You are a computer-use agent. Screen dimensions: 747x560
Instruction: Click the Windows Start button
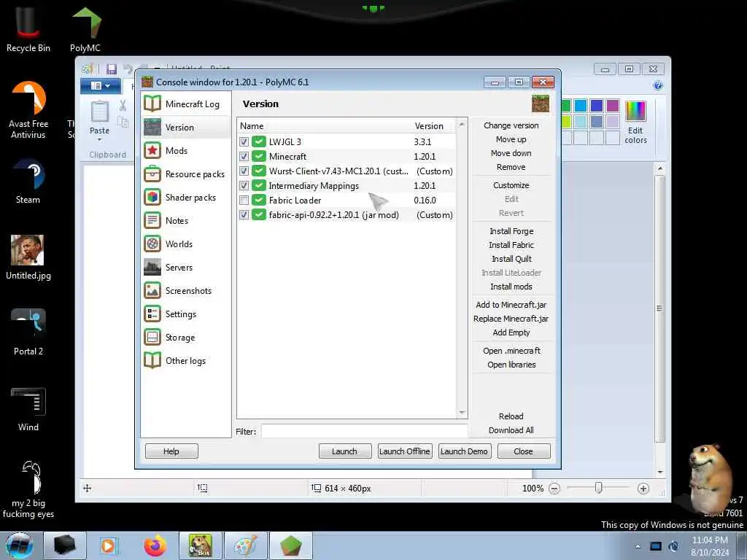click(x=20, y=545)
